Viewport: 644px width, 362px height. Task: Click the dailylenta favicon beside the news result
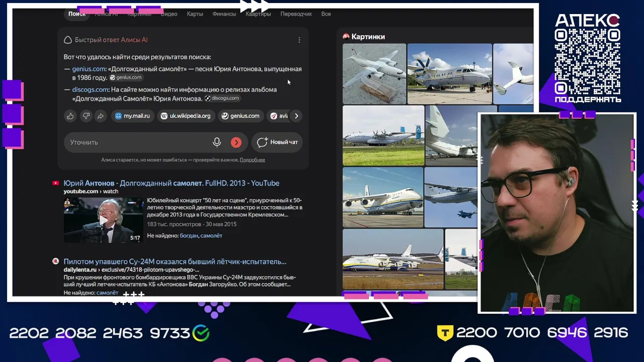pos(56,261)
